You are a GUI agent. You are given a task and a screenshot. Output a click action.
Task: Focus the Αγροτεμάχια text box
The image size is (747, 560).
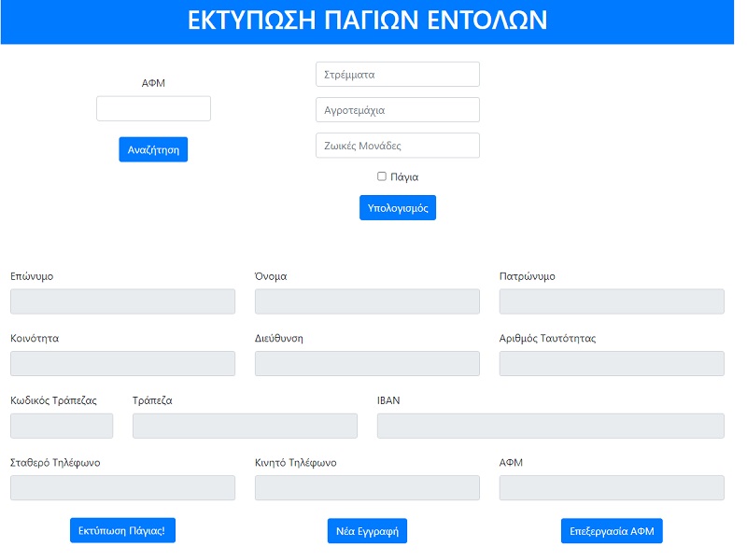click(397, 110)
